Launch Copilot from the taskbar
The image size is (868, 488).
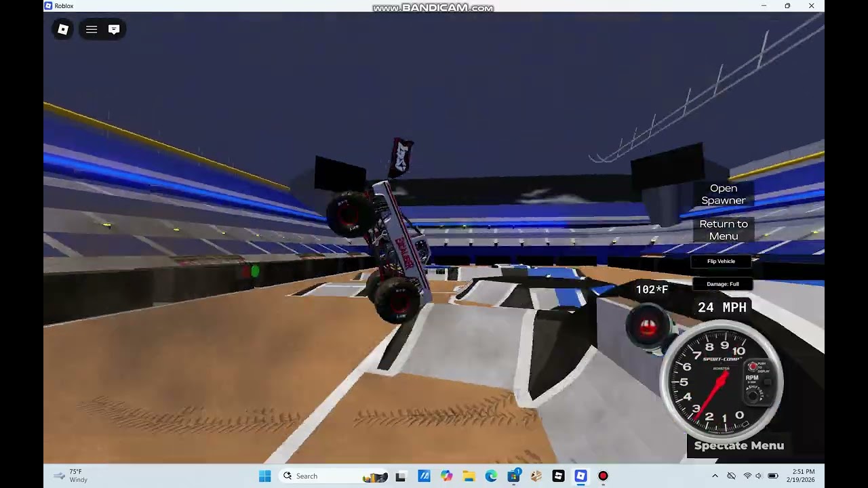446,476
